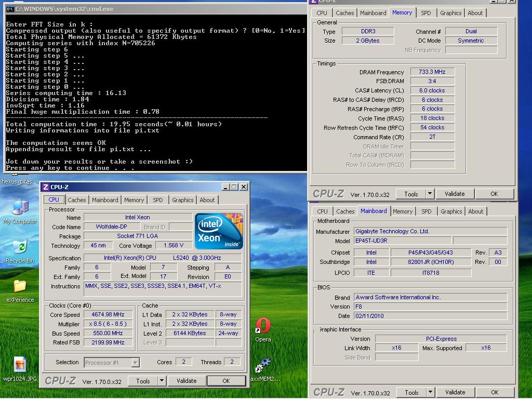
Task: Switch to Memory tab in CPU window
Action: coord(134,200)
